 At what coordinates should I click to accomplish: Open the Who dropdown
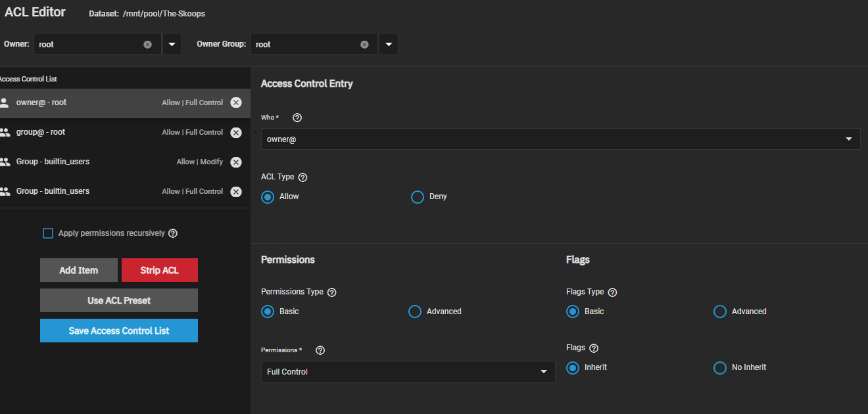point(560,139)
